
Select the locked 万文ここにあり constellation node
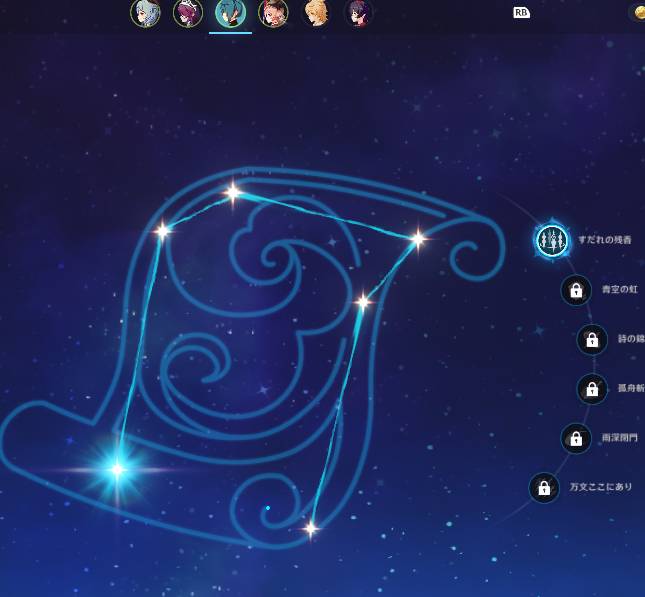click(x=544, y=488)
